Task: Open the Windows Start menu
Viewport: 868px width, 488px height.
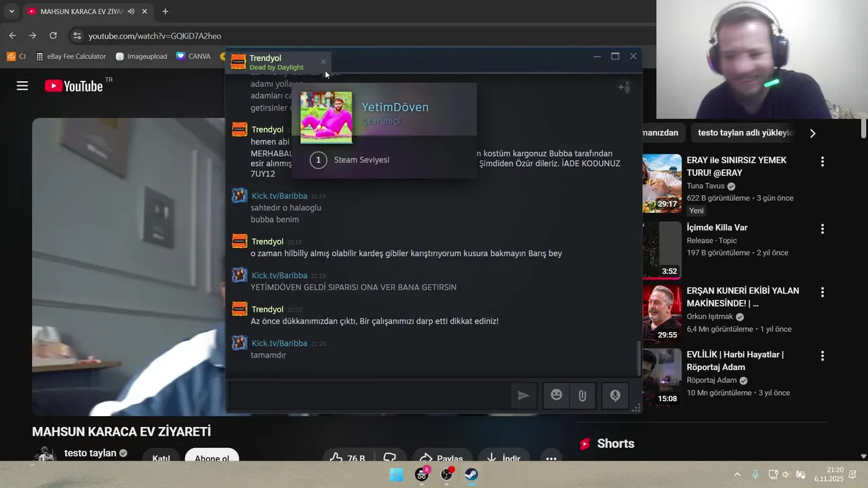Action: tap(397, 474)
